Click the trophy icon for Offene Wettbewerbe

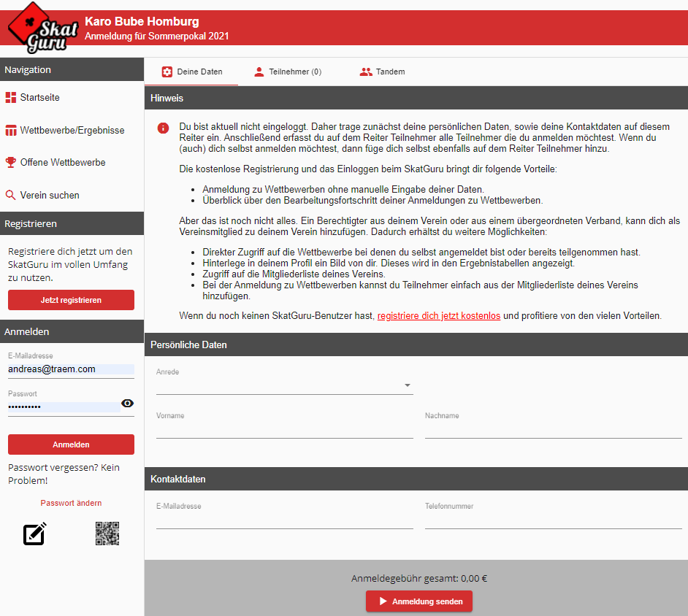(10, 163)
